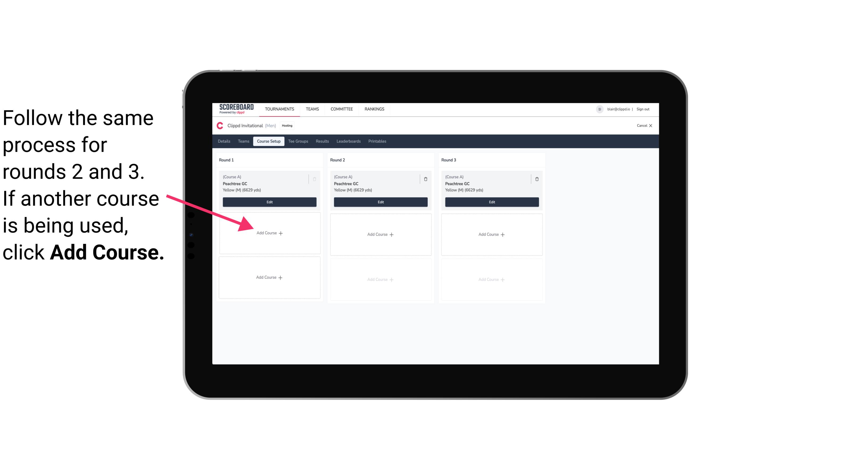Click the delete icon for Round 3 course
868x467 pixels.
pos(536,179)
